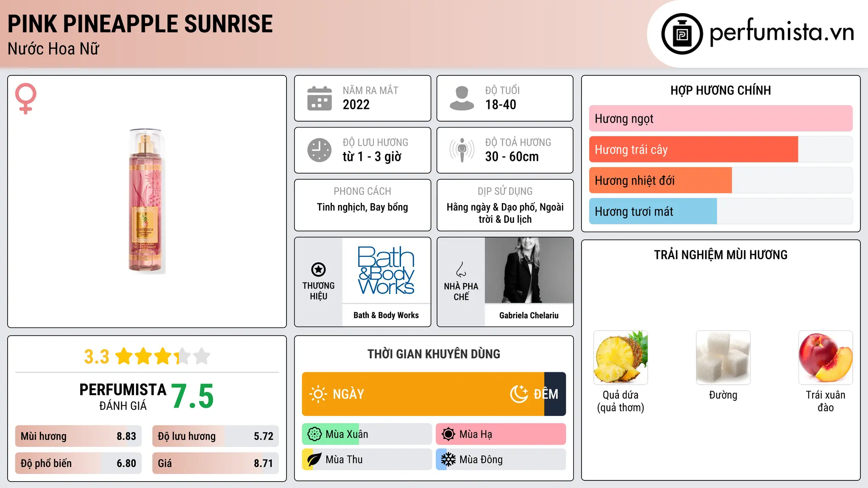Image resolution: width=868 pixels, height=488 pixels.
Task: Click the Hương trái cây accord bar
Action: coord(721,150)
